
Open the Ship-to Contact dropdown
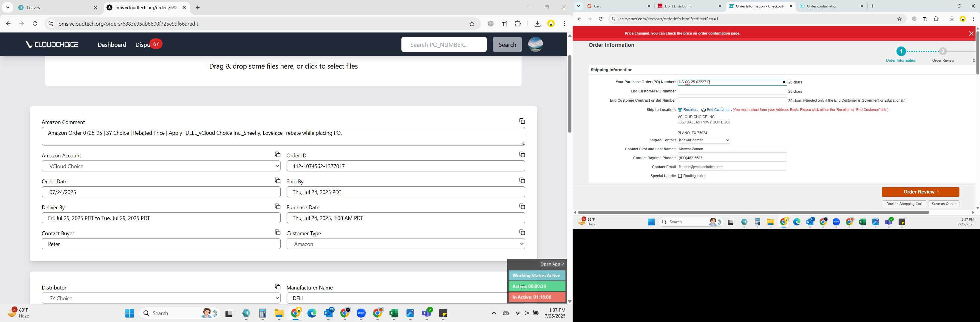[x=704, y=140]
